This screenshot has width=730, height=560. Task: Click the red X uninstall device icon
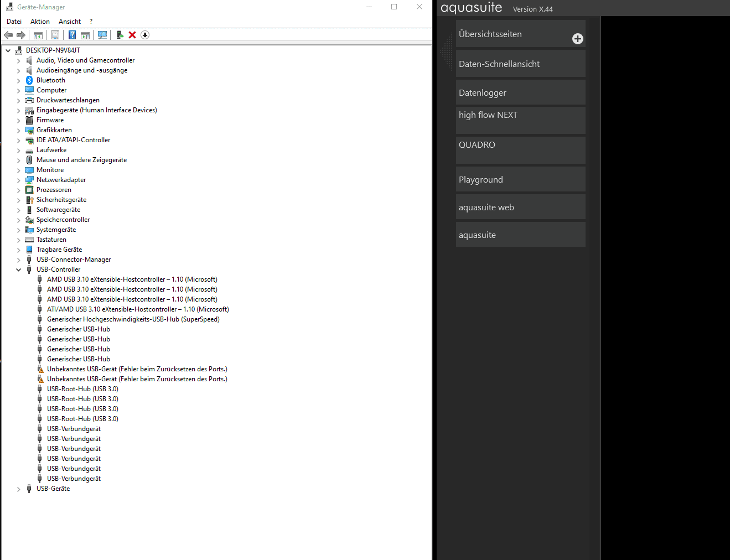[x=132, y=35]
